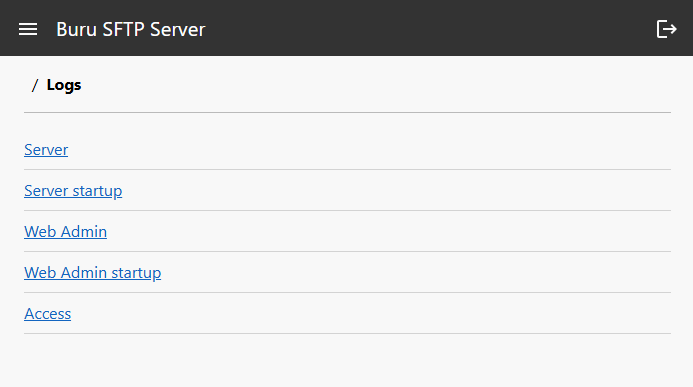693x387 pixels.
Task: Click the Buru SFTP Server title
Action: tap(131, 29)
